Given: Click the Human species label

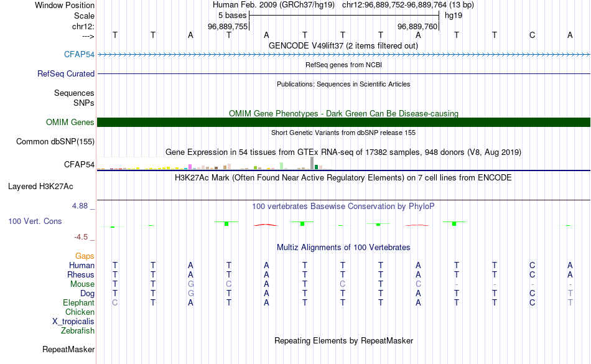Looking at the screenshot, I should 81,265.
